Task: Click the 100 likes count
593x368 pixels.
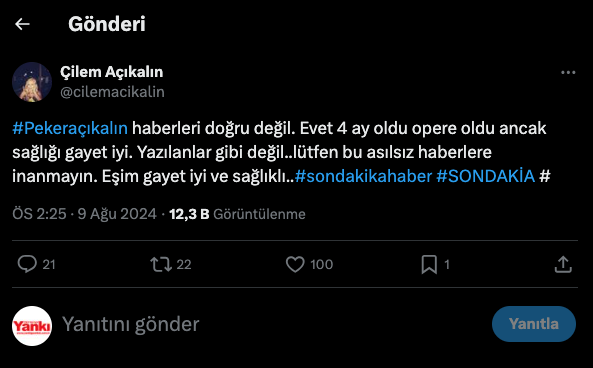Action: tap(321, 264)
